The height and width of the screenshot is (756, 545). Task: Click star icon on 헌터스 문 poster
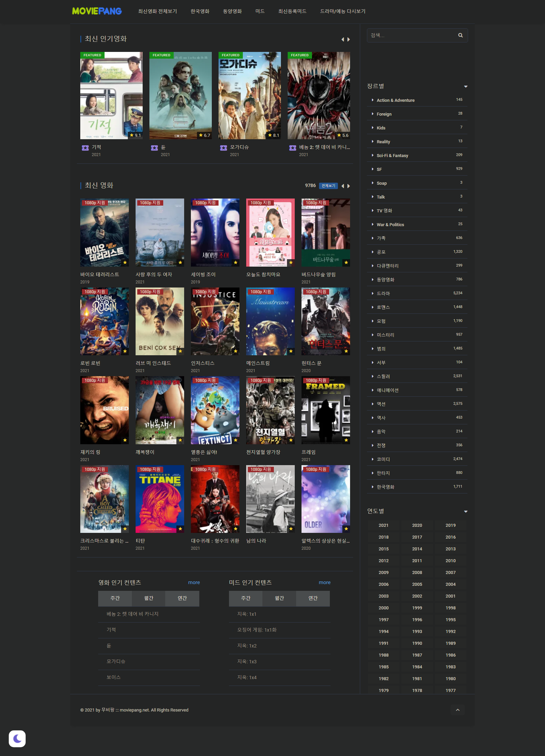coord(346,351)
